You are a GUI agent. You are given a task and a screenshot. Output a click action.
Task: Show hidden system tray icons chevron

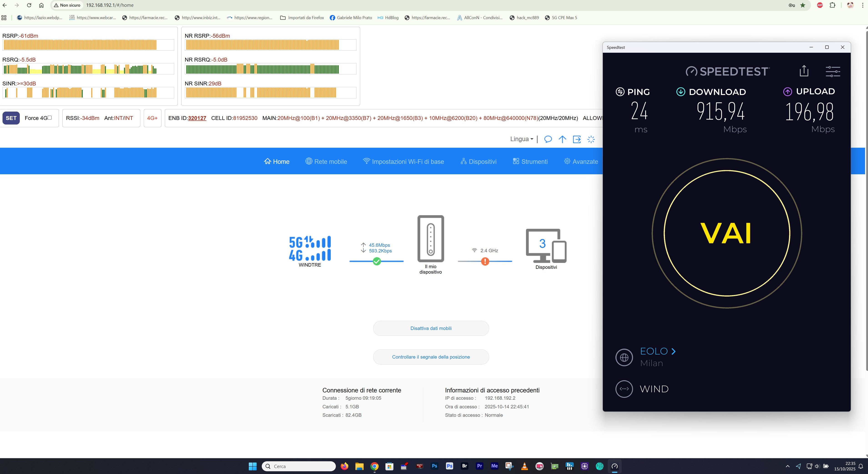point(787,466)
